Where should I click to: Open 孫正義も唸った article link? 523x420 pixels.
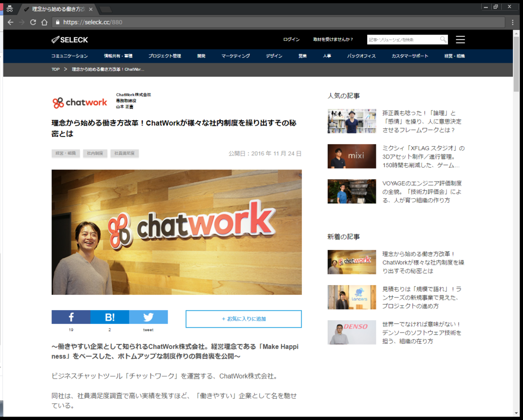tap(422, 122)
